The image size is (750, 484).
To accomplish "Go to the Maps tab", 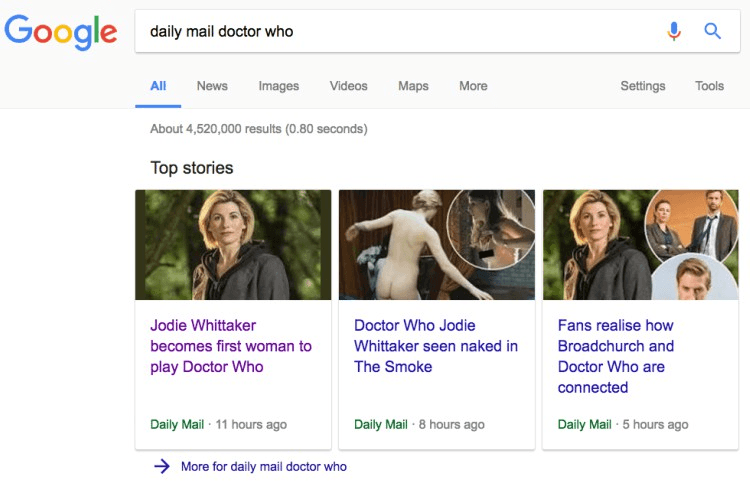I will click(413, 86).
